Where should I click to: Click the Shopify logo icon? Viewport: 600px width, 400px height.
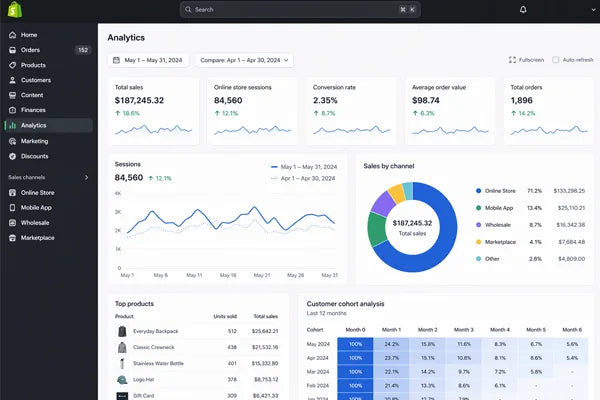pos(15,9)
